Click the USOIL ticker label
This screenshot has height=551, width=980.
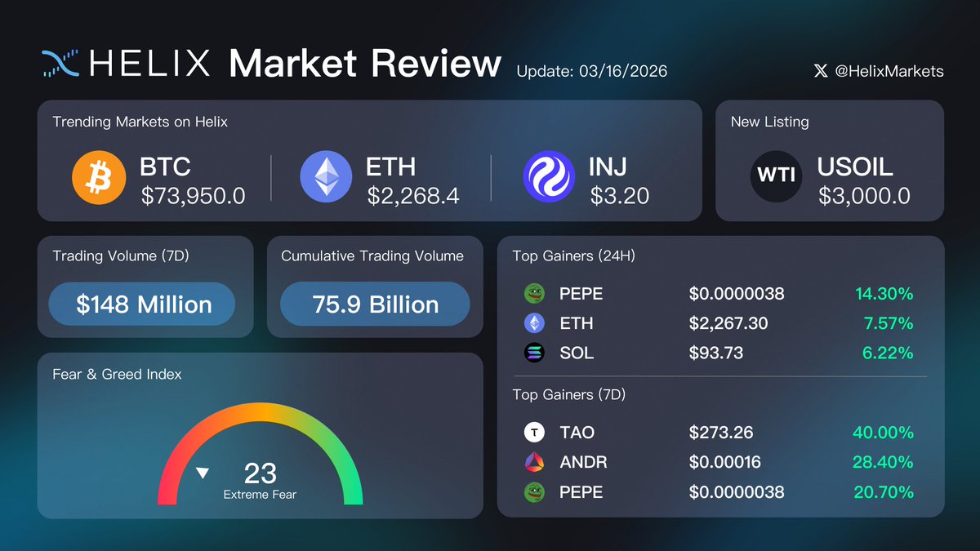(x=855, y=167)
